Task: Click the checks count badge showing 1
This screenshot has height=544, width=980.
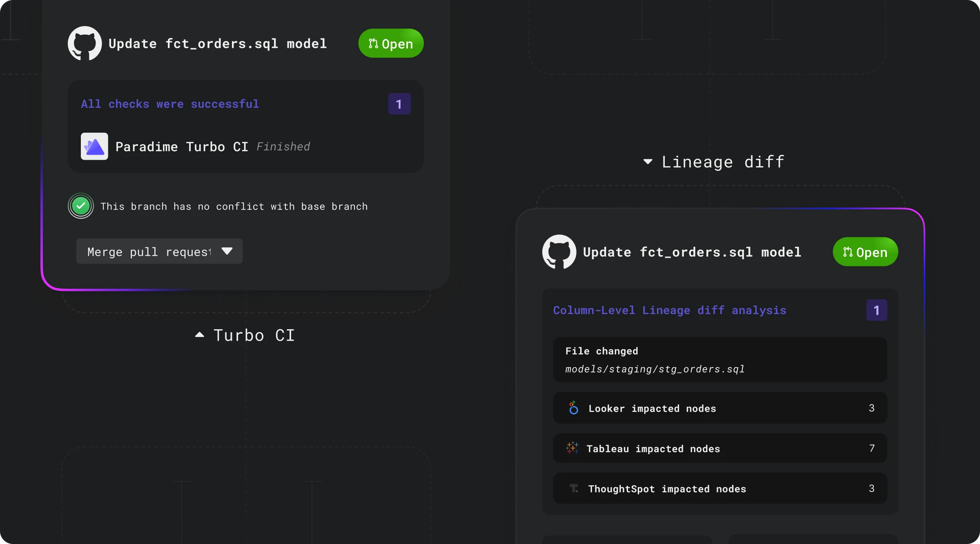Action: pyautogui.click(x=399, y=104)
